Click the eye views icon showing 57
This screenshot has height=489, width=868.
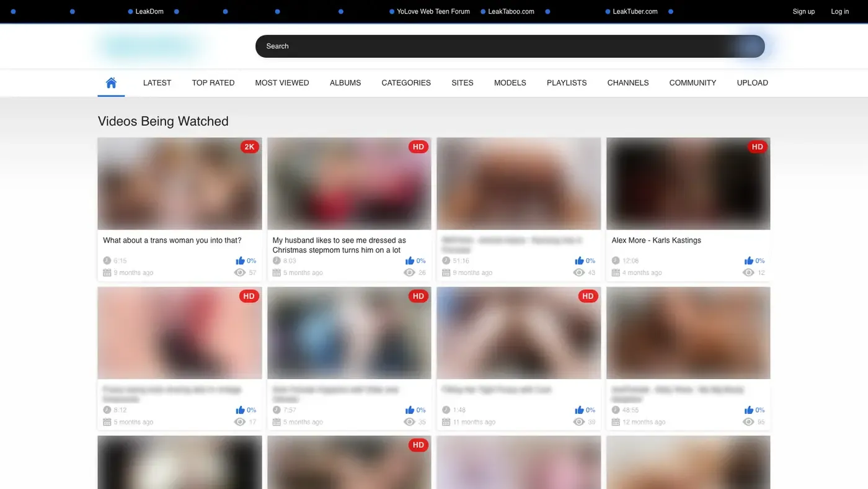[240, 272]
